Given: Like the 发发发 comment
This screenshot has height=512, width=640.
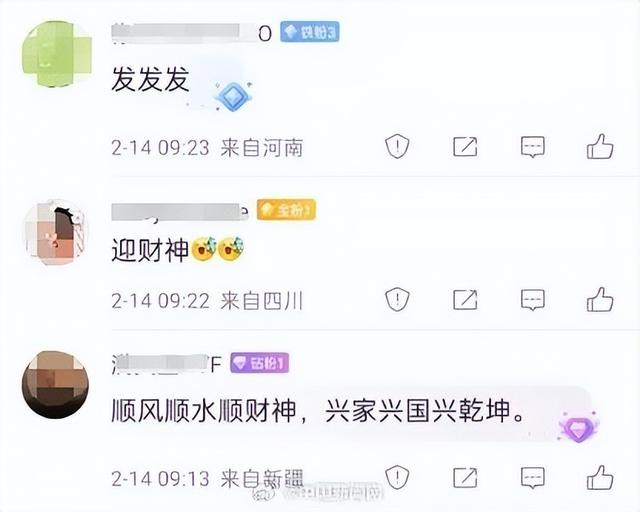Looking at the screenshot, I should click(600, 146).
